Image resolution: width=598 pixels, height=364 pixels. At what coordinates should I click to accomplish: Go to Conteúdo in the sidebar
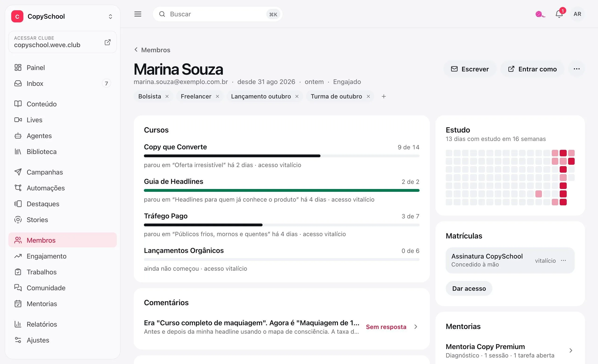click(x=62, y=104)
